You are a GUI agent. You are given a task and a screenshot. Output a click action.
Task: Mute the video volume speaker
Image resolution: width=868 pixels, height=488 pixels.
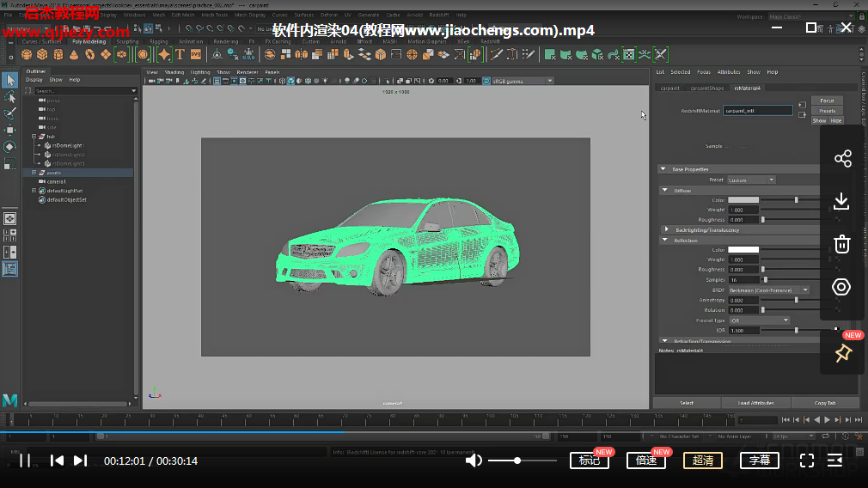[474, 461]
